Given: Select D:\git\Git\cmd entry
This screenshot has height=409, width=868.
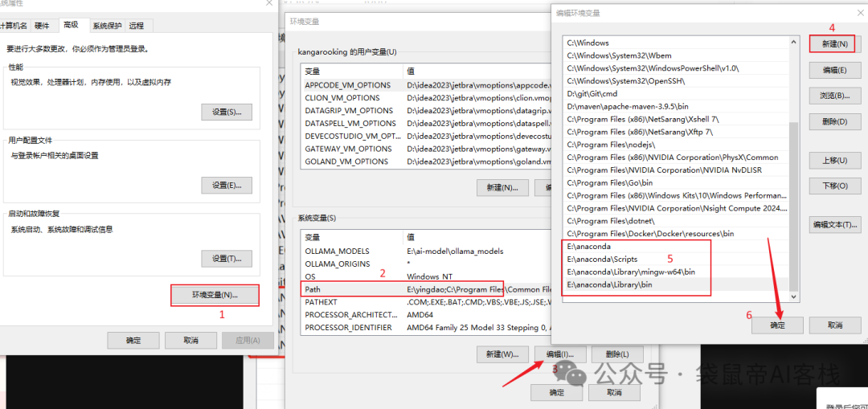Looking at the screenshot, I should (675, 93).
